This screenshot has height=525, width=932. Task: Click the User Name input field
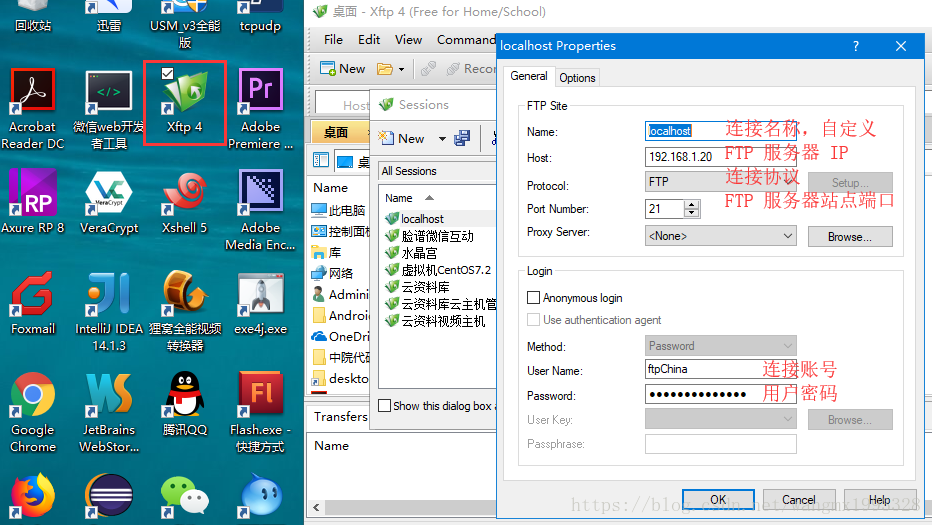[x=720, y=369]
